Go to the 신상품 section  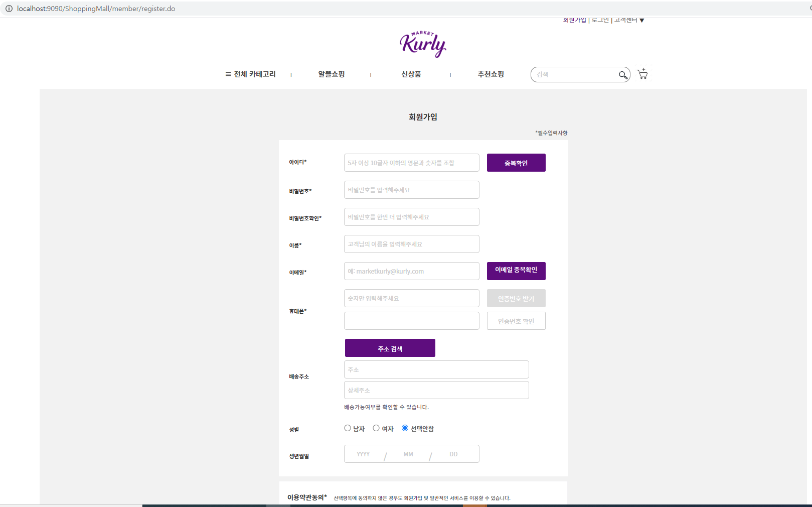[x=411, y=74]
